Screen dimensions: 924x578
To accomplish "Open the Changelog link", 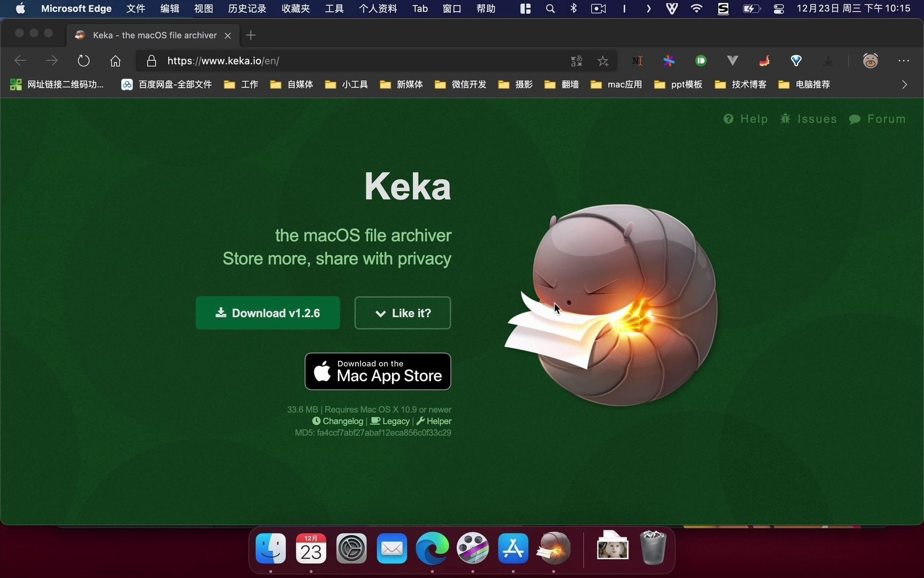I will [x=337, y=421].
